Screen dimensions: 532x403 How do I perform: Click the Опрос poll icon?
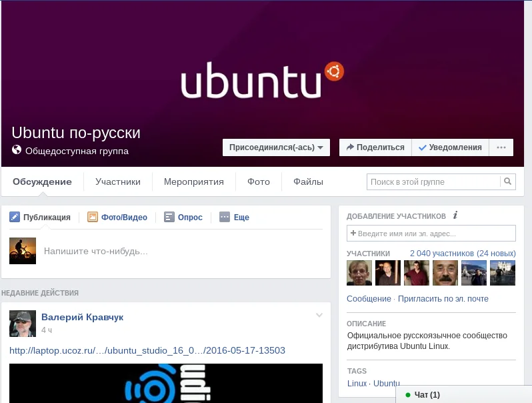coord(169,217)
